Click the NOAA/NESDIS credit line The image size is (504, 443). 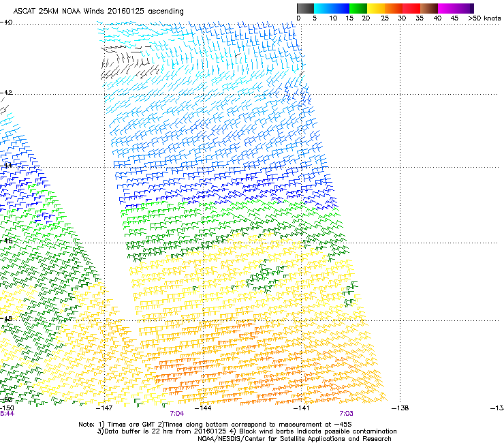coord(294,439)
